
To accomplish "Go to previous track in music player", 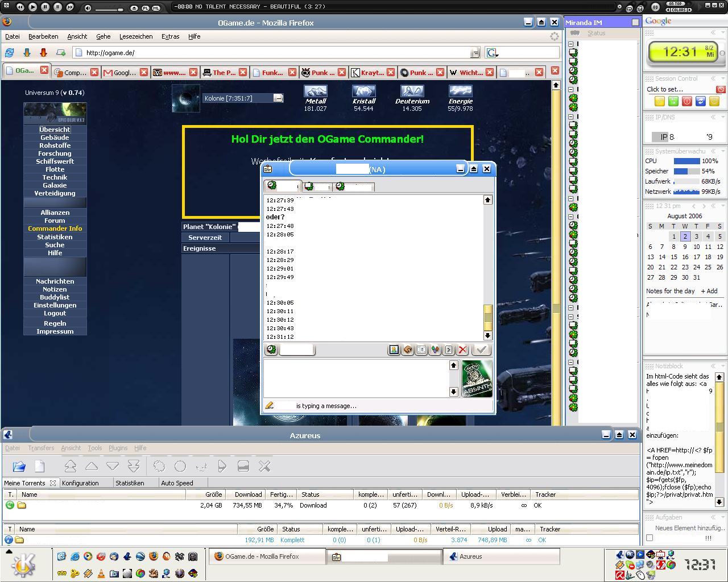I will click(x=20, y=7).
